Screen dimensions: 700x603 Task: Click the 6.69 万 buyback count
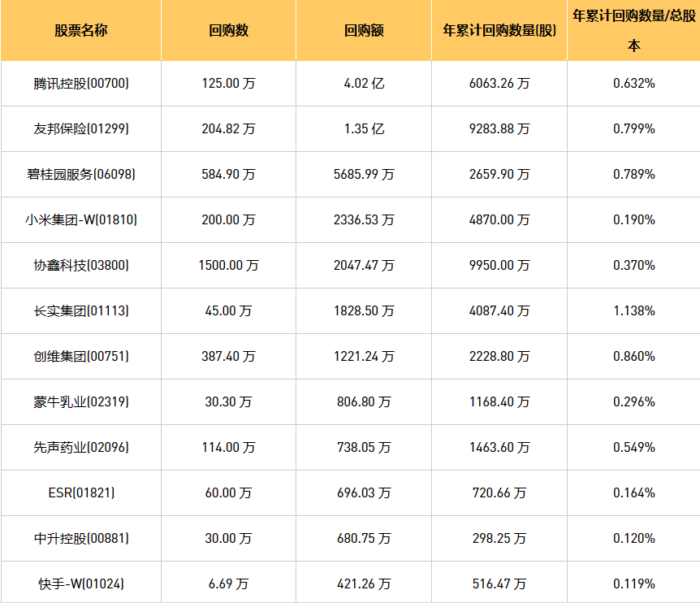click(228, 584)
